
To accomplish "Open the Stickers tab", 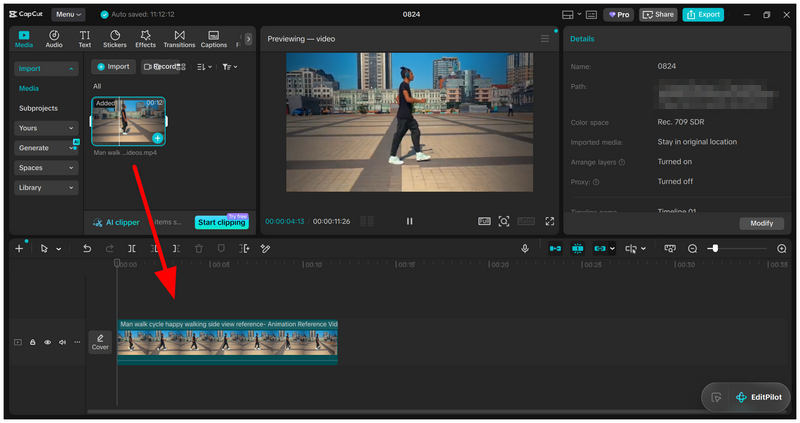I will 115,39.
